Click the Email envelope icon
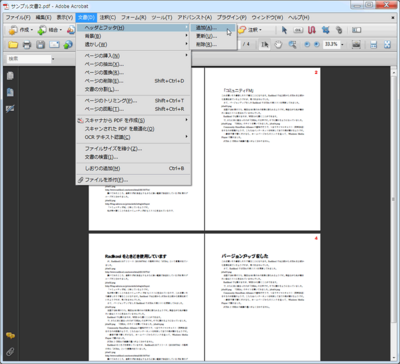Screen dimensions: 400x364 click(x=54, y=45)
